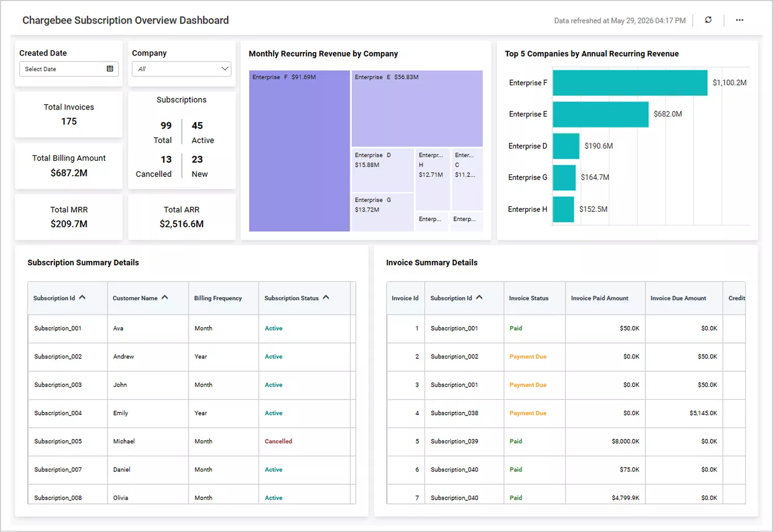Click the $8,000.0K paid amount
This screenshot has width=773, height=532.
point(626,441)
